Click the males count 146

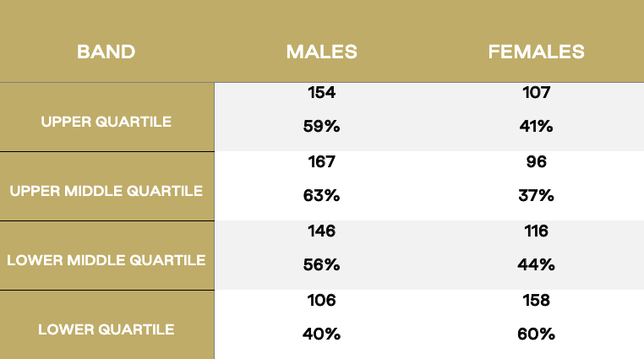click(322, 231)
